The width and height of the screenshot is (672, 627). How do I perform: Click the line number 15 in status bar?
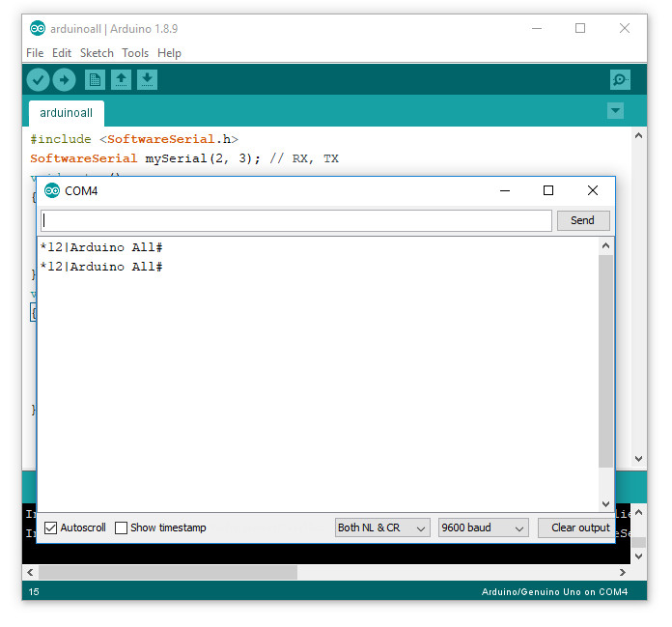pos(34,592)
